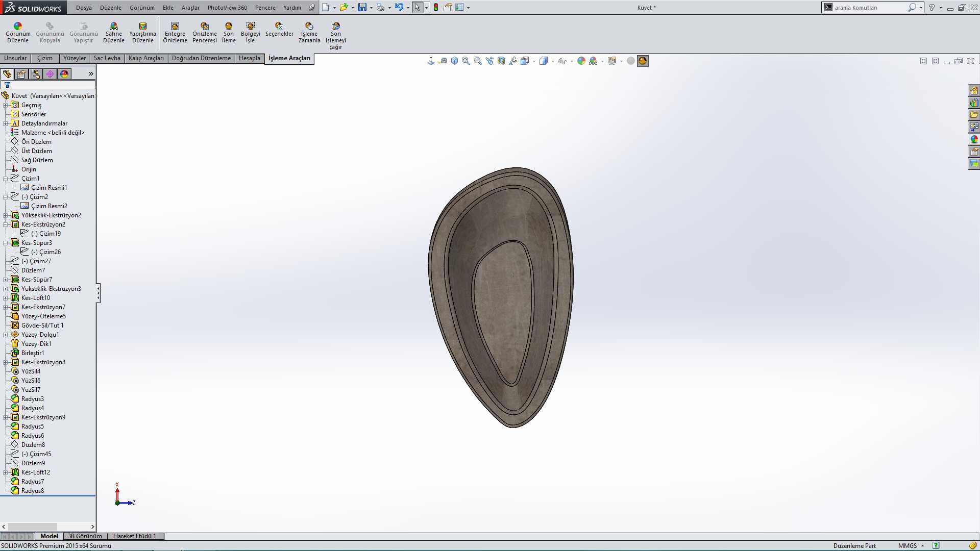Open Sahne Düzenle scene editor
This screenshot has height=551, width=980.
113,33
